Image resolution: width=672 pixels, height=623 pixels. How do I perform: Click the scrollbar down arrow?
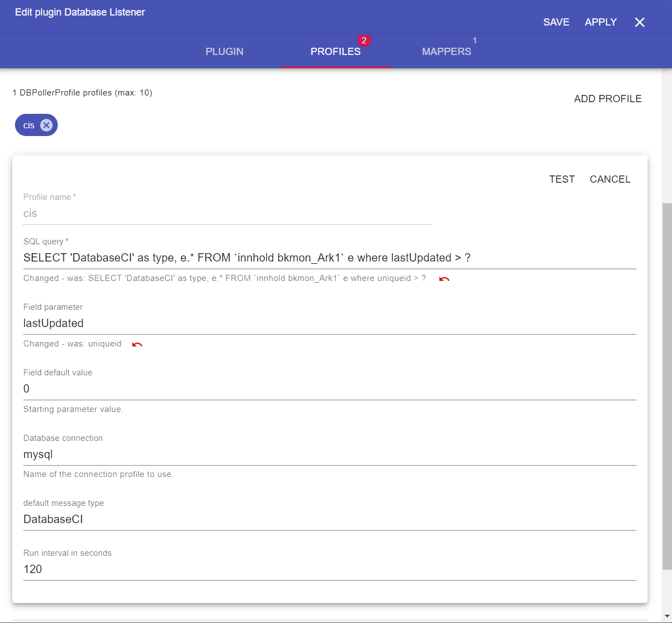(666, 616)
